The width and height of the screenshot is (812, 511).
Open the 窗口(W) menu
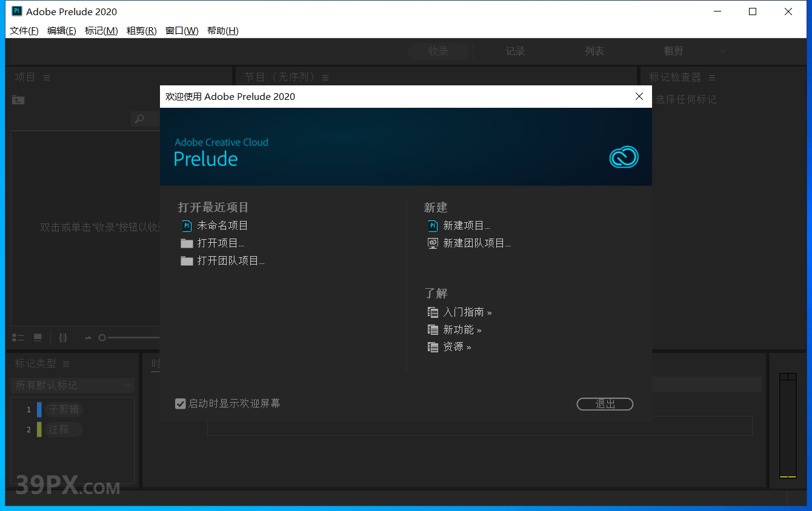[182, 31]
